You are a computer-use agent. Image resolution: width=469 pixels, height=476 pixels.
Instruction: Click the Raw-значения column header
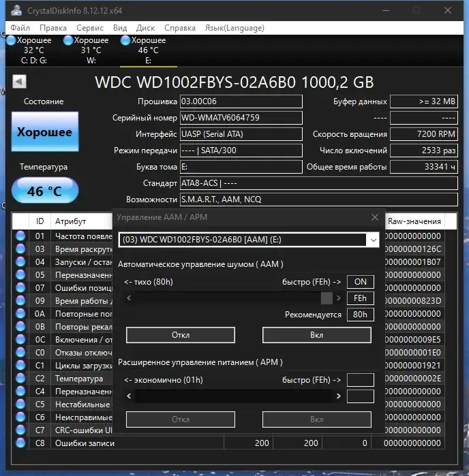(414, 221)
